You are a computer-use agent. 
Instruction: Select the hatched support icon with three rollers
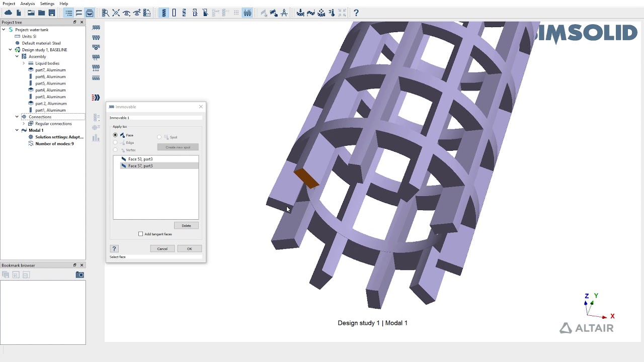click(x=96, y=38)
